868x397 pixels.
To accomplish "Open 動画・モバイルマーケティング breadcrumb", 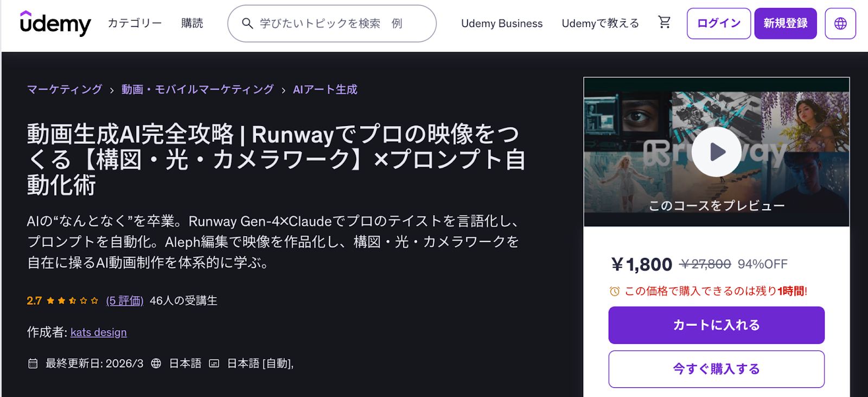I will click(x=197, y=90).
